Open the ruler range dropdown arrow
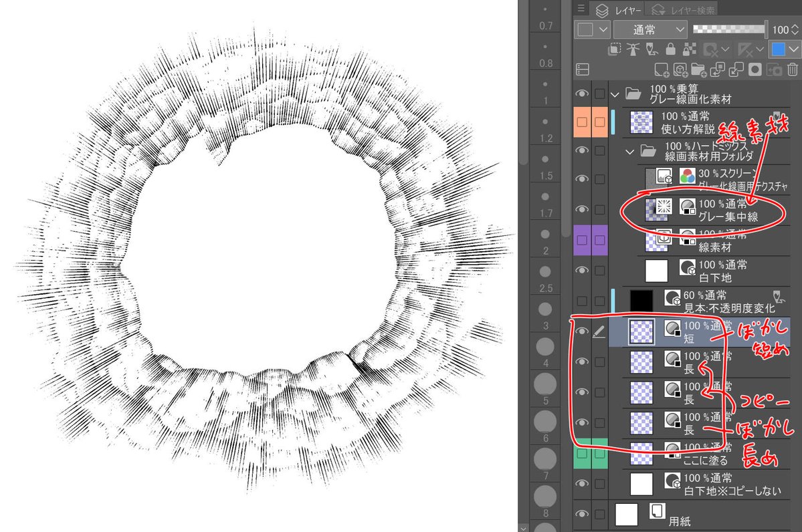Screen dimensions: 802x532 (x=760, y=49)
